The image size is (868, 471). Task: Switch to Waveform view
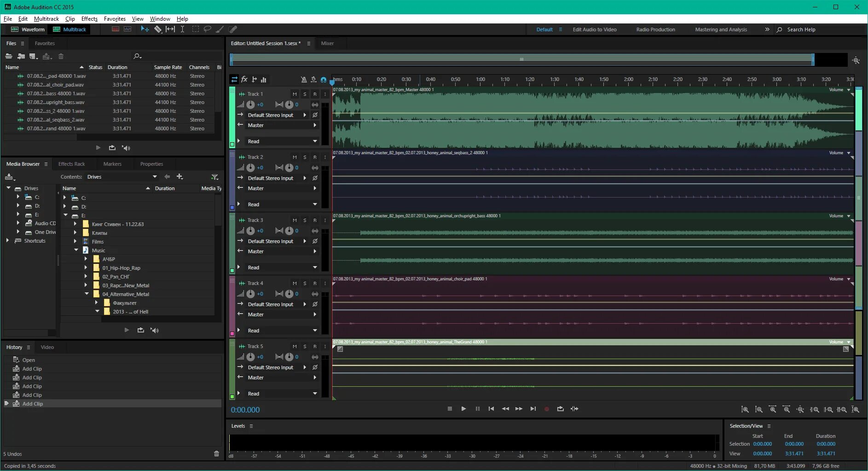[x=28, y=29]
